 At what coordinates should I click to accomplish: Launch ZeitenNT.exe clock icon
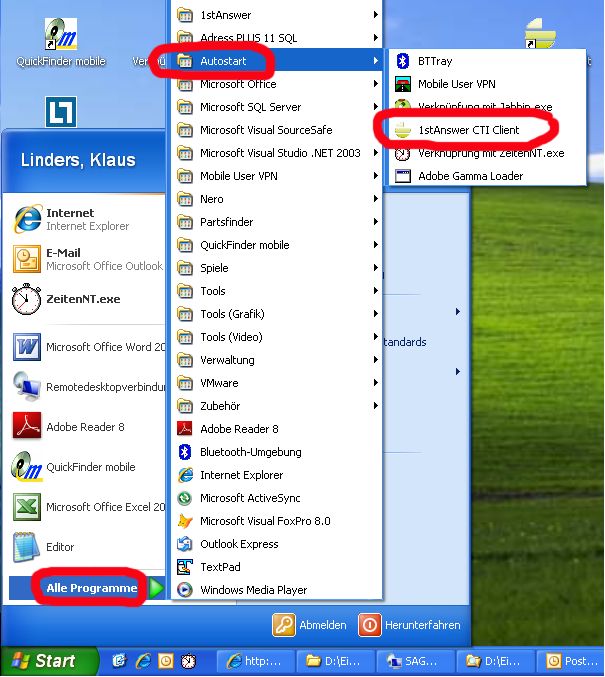click(x=26, y=299)
